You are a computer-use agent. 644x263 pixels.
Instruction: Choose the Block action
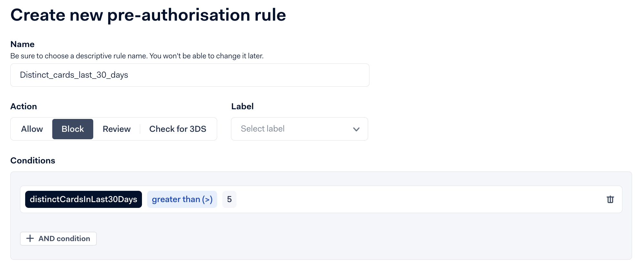pyautogui.click(x=73, y=129)
